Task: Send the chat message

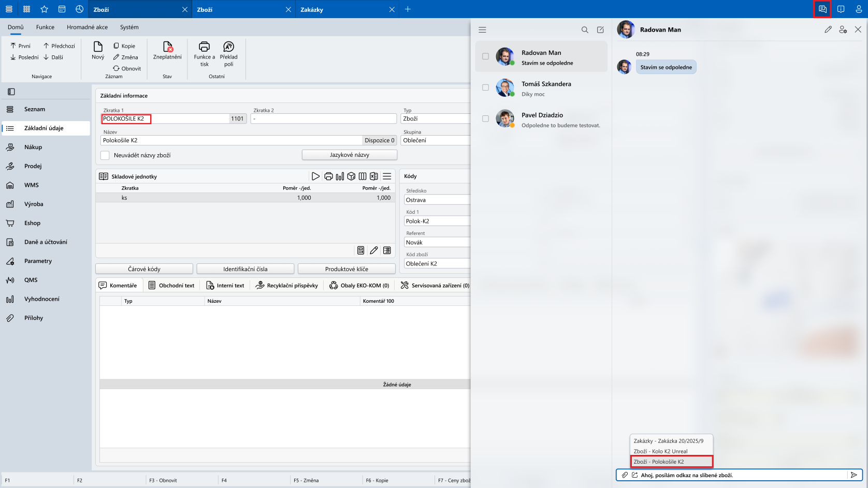Action: click(854, 475)
